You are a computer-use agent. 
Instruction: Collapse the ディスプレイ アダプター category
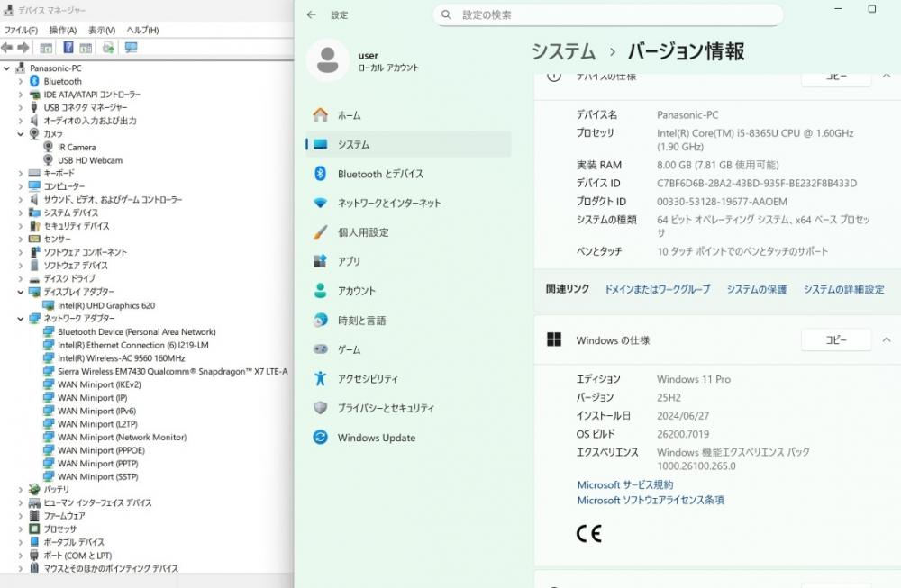coord(21,293)
